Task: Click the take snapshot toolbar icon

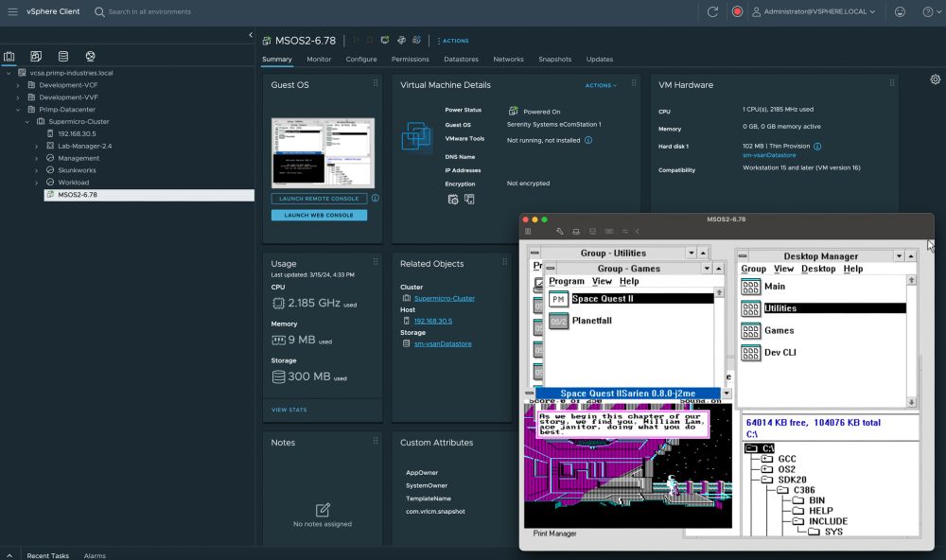Action: coord(416,41)
